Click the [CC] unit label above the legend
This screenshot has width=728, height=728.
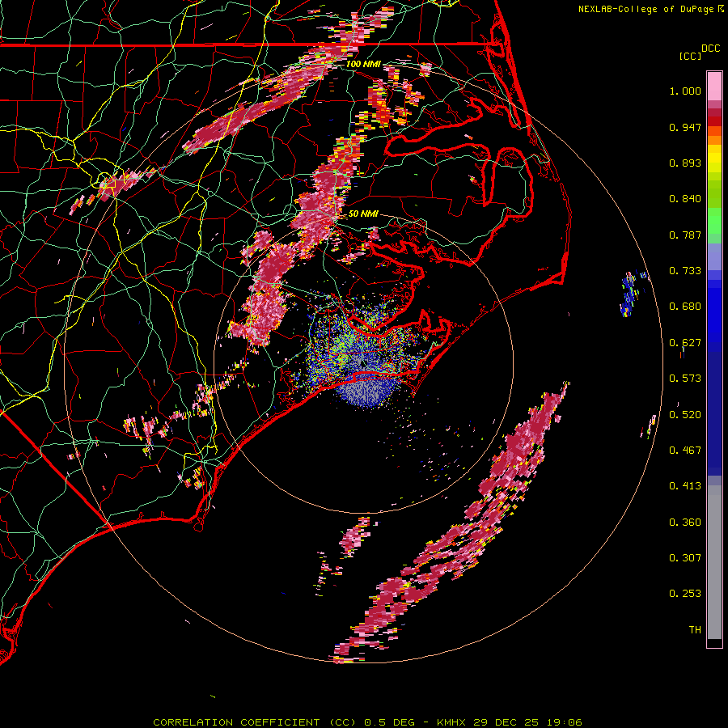pyautogui.click(x=690, y=56)
